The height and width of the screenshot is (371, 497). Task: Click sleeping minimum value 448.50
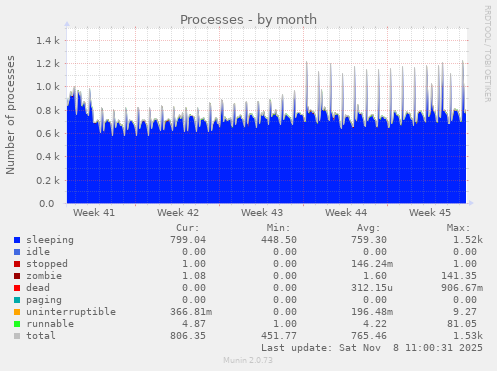[x=279, y=240]
